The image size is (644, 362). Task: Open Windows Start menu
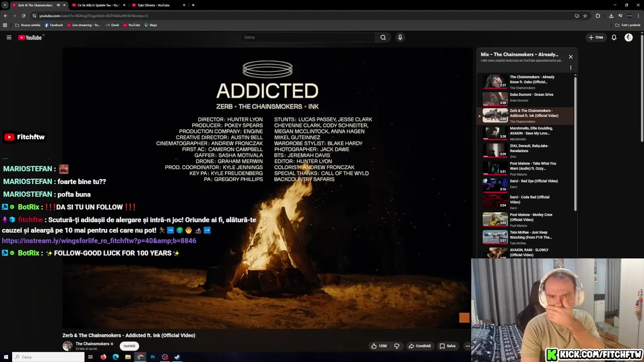click(x=6, y=357)
